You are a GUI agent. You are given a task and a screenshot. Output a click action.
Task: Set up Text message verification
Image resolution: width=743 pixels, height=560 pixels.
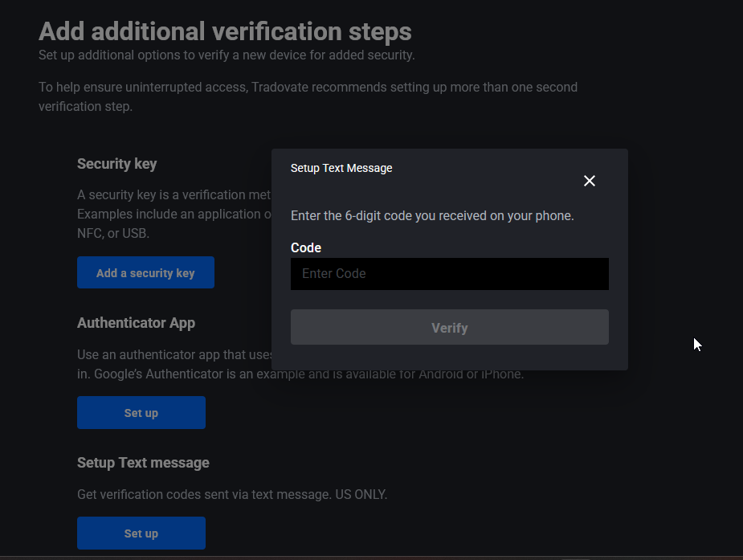click(141, 533)
